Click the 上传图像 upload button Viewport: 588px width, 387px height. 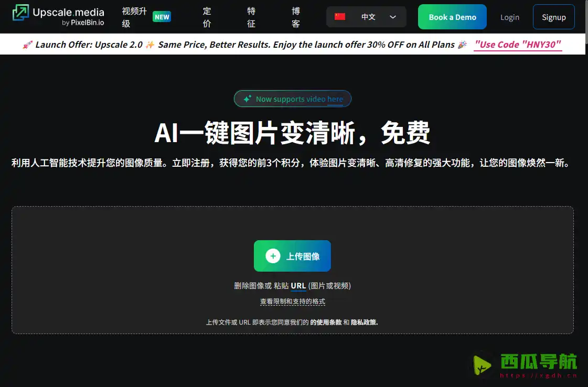click(x=292, y=256)
